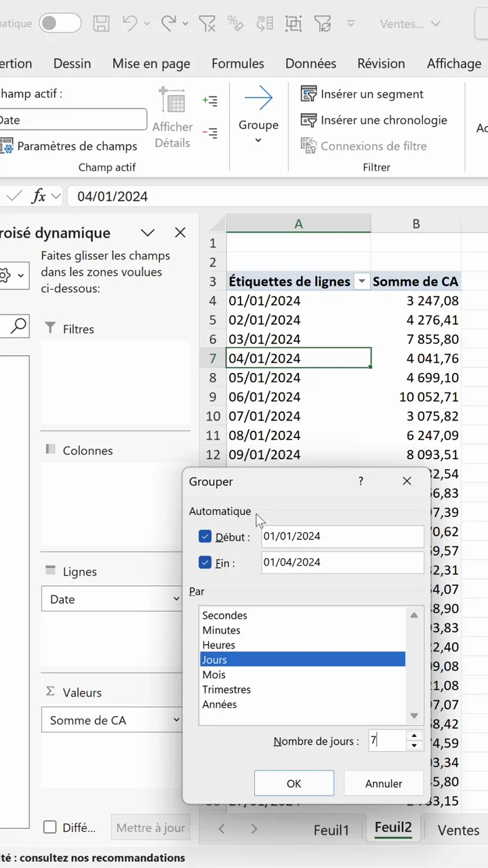
Task: Open the Dessin ribbon tab
Action: [x=72, y=64]
